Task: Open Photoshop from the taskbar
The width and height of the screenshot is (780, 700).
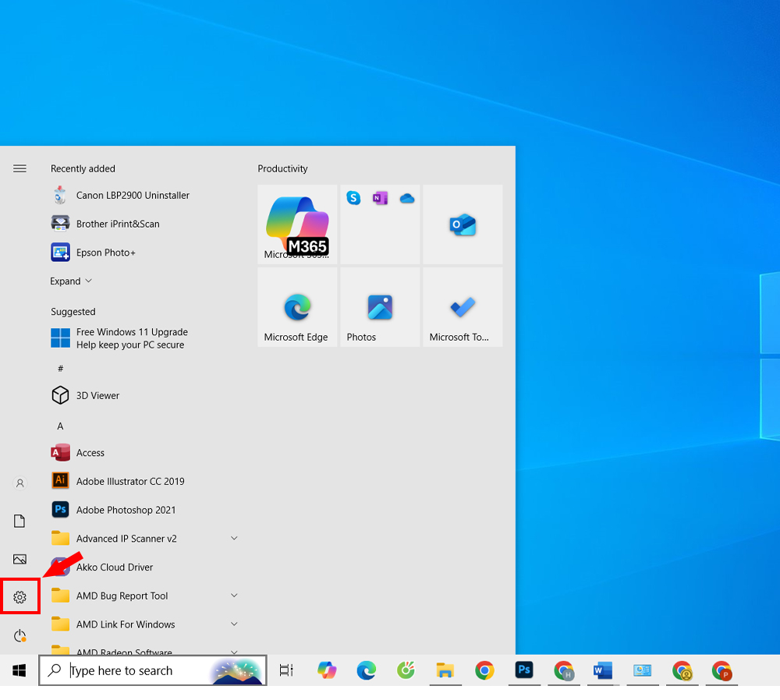Action: [x=524, y=670]
